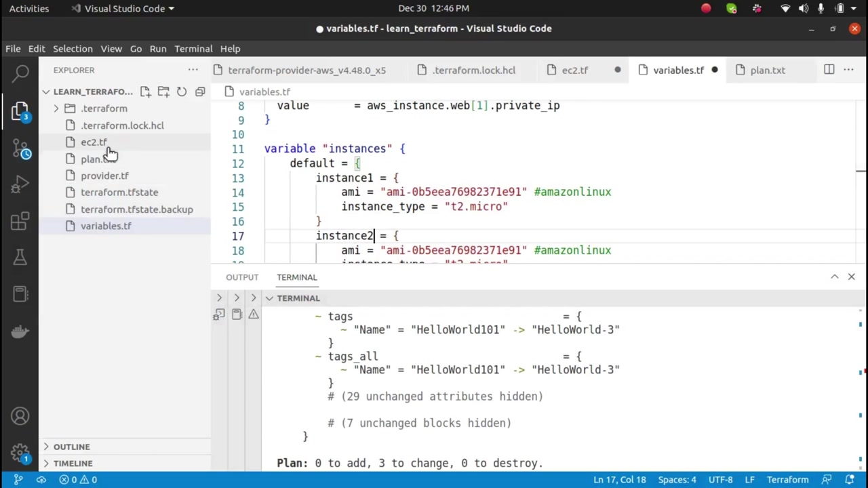Screen dimensions: 868x488
Task: Open Run and Debug view
Action: pyautogui.click(x=20, y=184)
